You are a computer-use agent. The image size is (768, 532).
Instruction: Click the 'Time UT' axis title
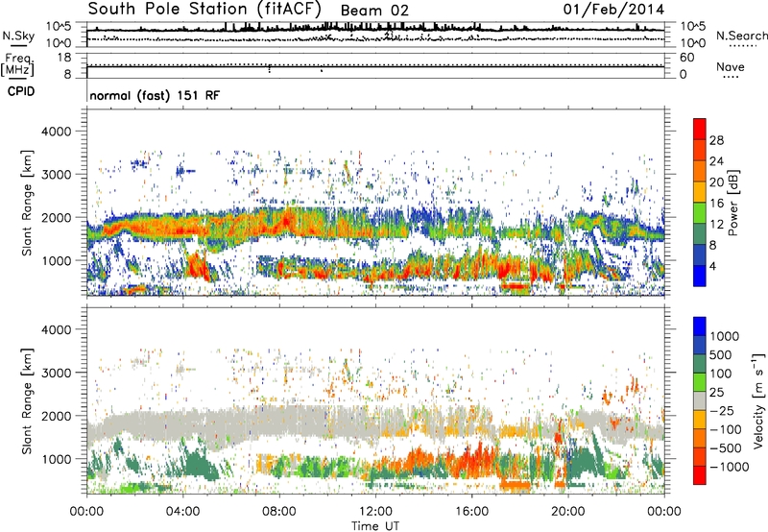tap(375, 525)
